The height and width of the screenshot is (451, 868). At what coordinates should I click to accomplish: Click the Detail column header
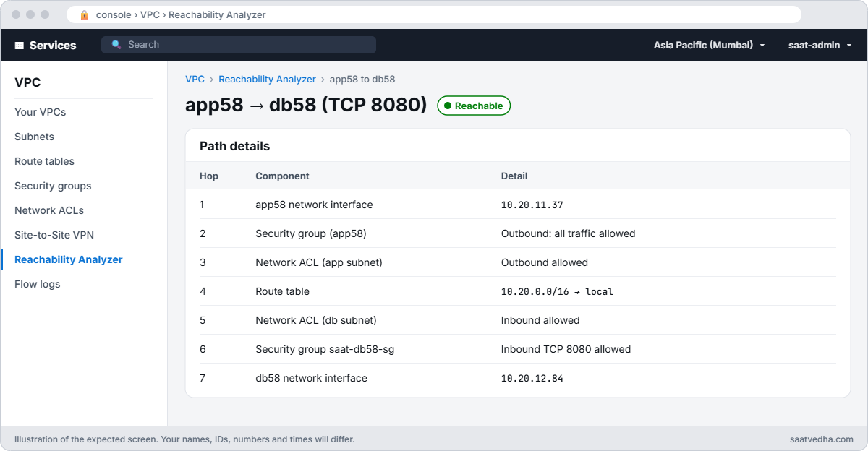click(514, 176)
